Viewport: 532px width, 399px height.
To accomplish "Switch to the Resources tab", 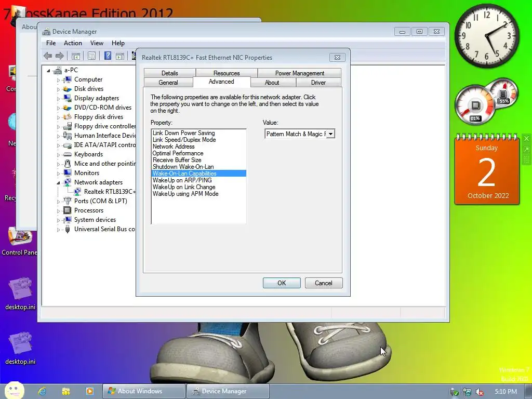I will tap(227, 73).
